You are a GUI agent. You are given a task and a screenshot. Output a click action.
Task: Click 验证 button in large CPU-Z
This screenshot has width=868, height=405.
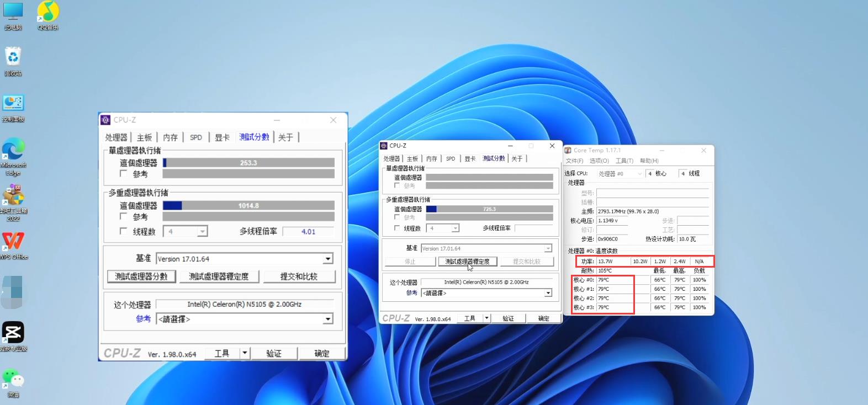[x=274, y=353]
